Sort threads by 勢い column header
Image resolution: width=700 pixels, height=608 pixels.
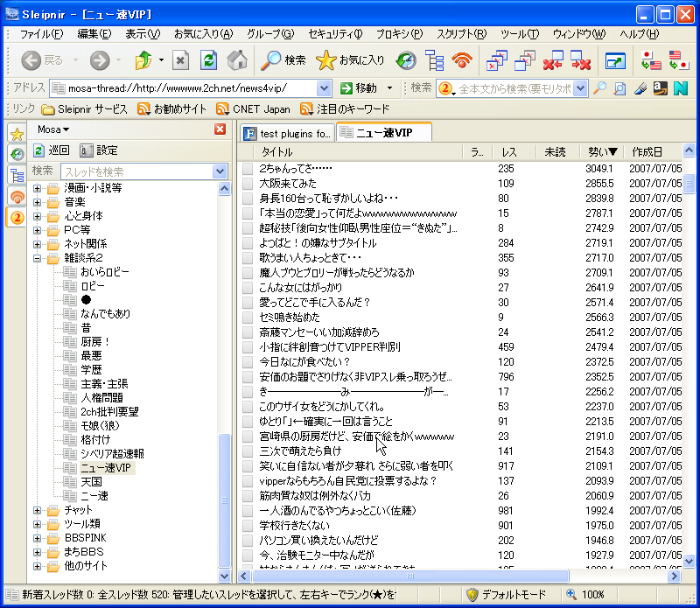602,152
